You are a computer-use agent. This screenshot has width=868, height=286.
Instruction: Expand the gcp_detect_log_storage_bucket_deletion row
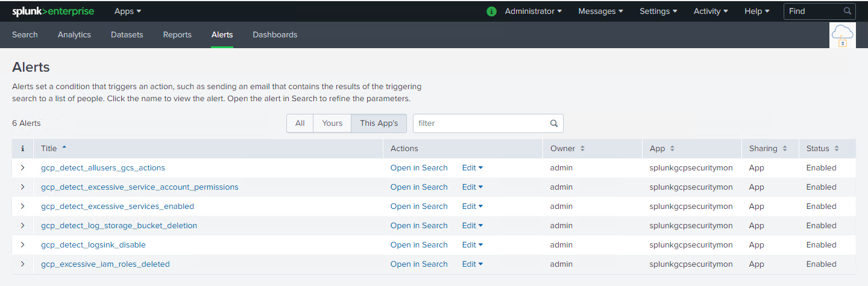(22, 226)
